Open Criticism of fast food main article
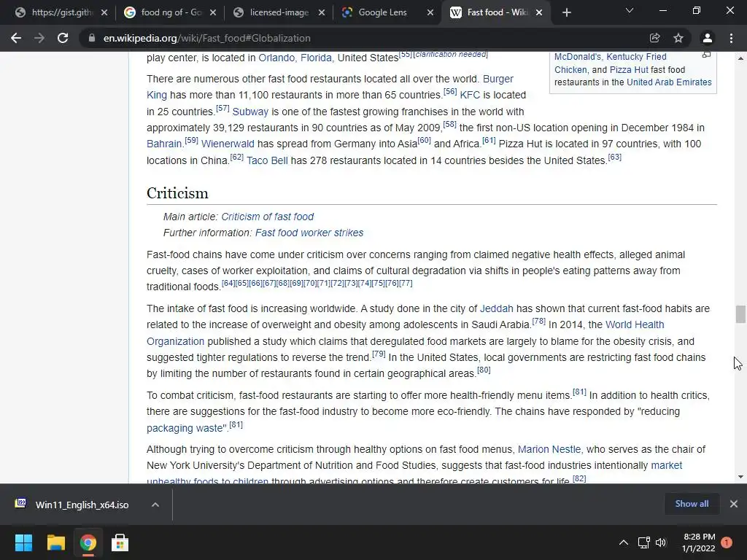Screen dimensions: 747x560 pyautogui.click(x=267, y=217)
